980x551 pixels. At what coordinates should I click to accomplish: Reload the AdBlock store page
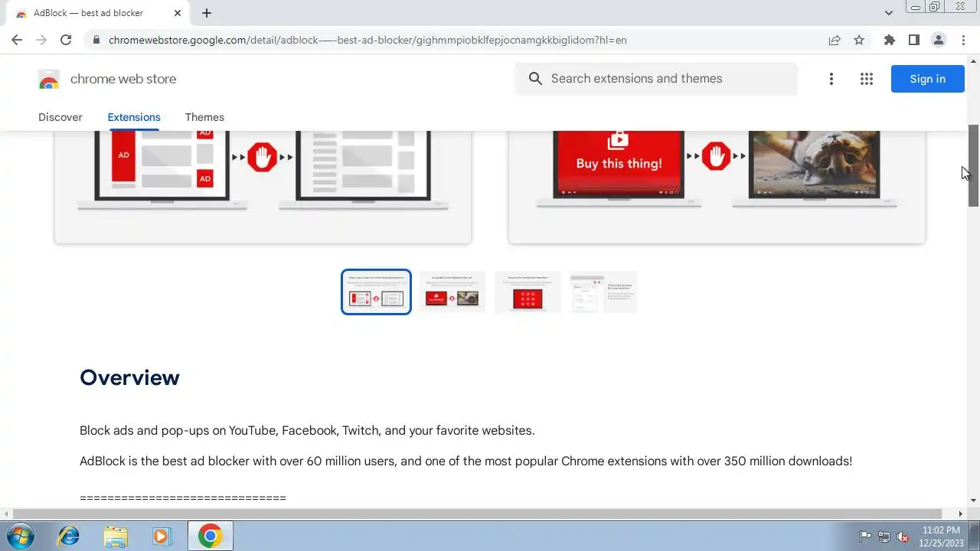pyautogui.click(x=66, y=40)
